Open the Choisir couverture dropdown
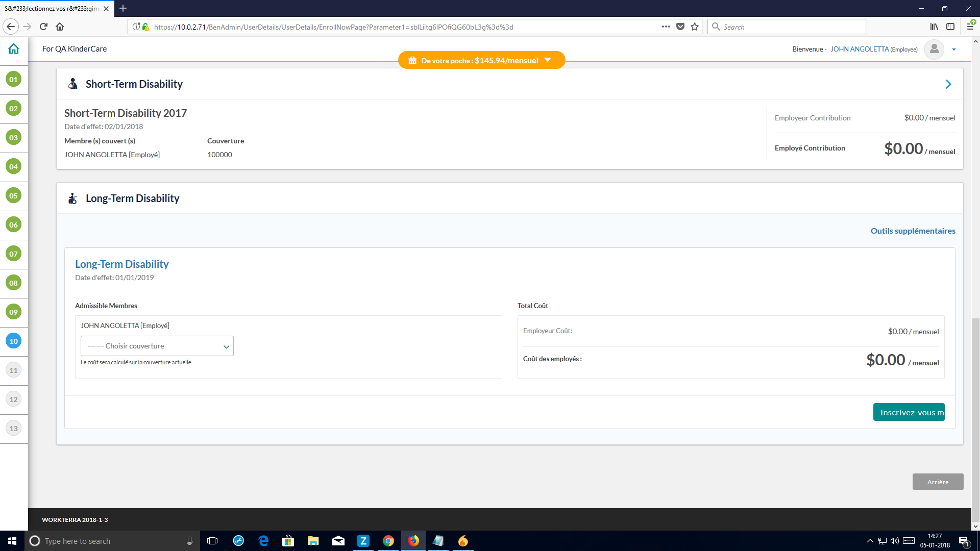This screenshot has width=980, height=551. [157, 346]
